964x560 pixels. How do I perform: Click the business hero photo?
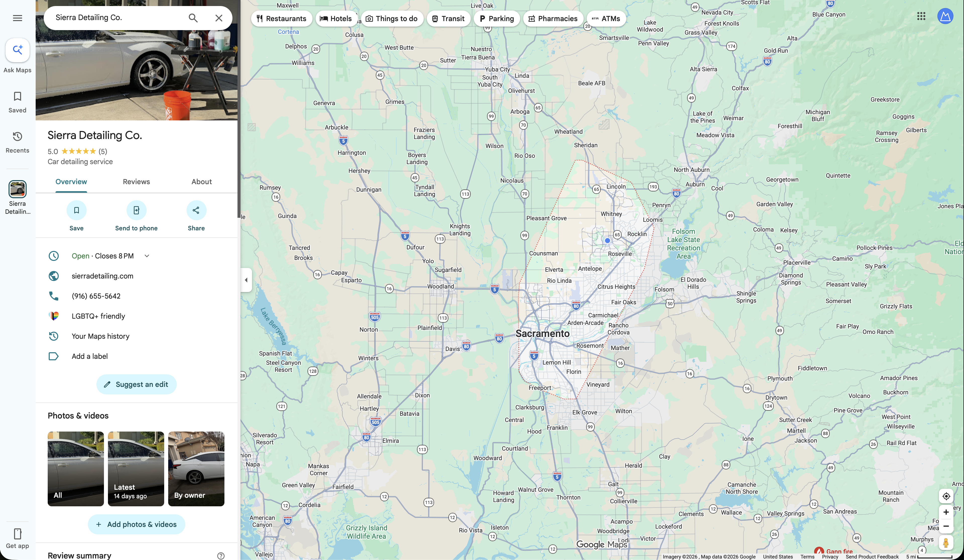tap(137, 75)
